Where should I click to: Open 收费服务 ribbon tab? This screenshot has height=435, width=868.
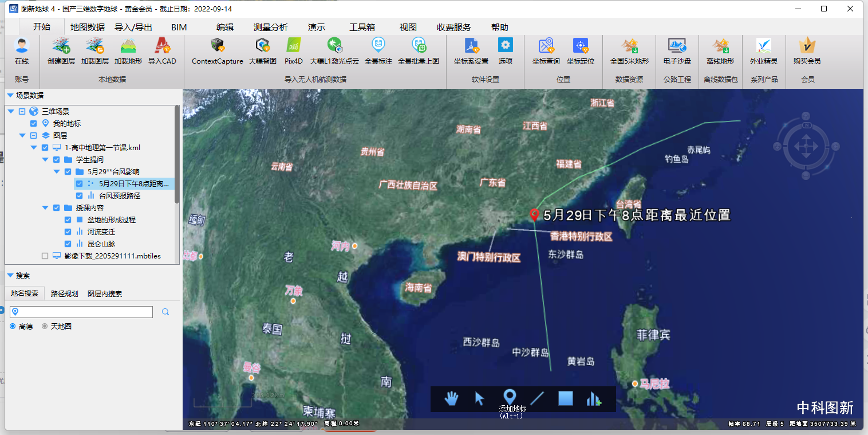pos(454,27)
